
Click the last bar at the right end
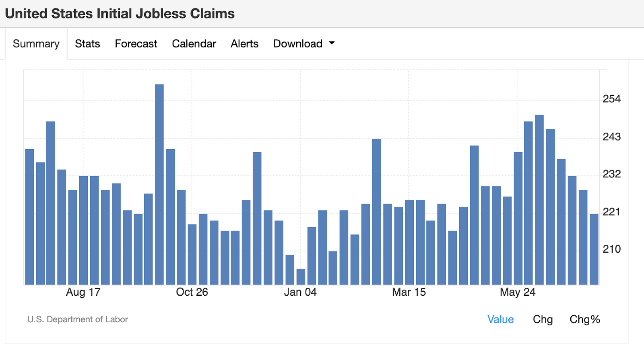[594, 249]
